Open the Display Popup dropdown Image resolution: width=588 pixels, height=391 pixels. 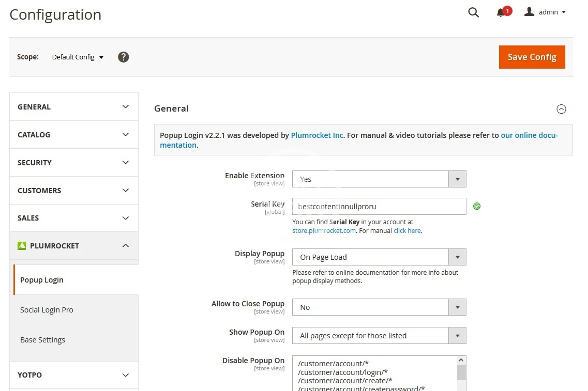pos(379,257)
